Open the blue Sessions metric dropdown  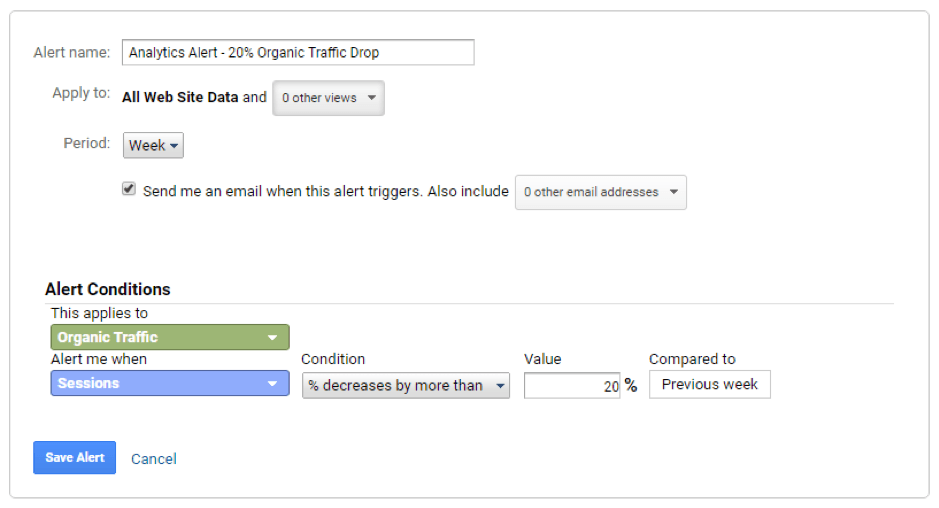click(x=169, y=383)
